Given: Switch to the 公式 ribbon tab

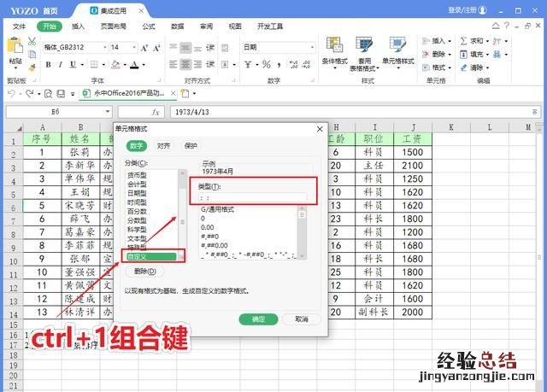Looking at the screenshot, I should [x=149, y=26].
